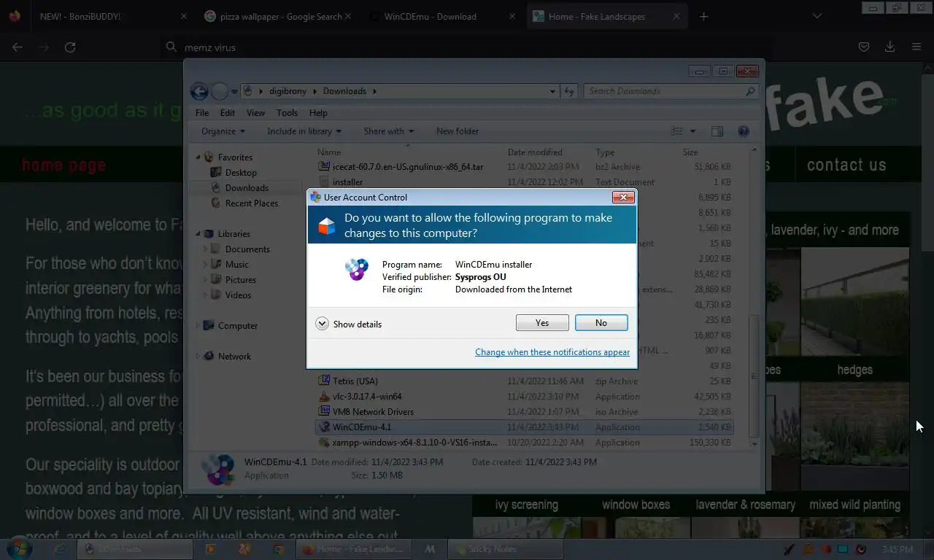Open the view options dropdown arrow in Explorer

tap(692, 131)
